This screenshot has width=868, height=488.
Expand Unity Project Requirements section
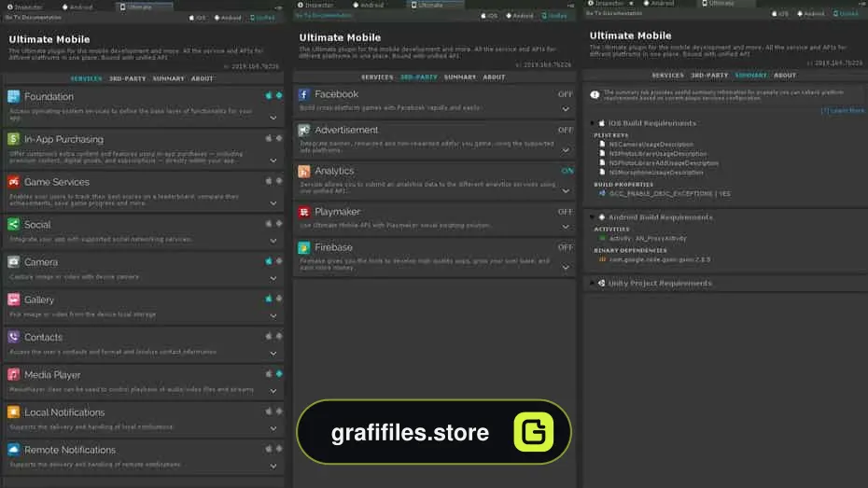(593, 284)
